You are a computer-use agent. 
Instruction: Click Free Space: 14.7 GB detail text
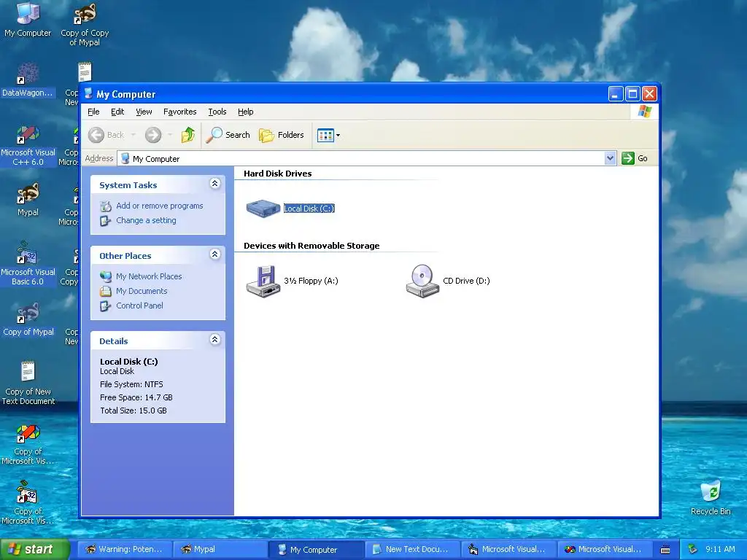coord(136,397)
